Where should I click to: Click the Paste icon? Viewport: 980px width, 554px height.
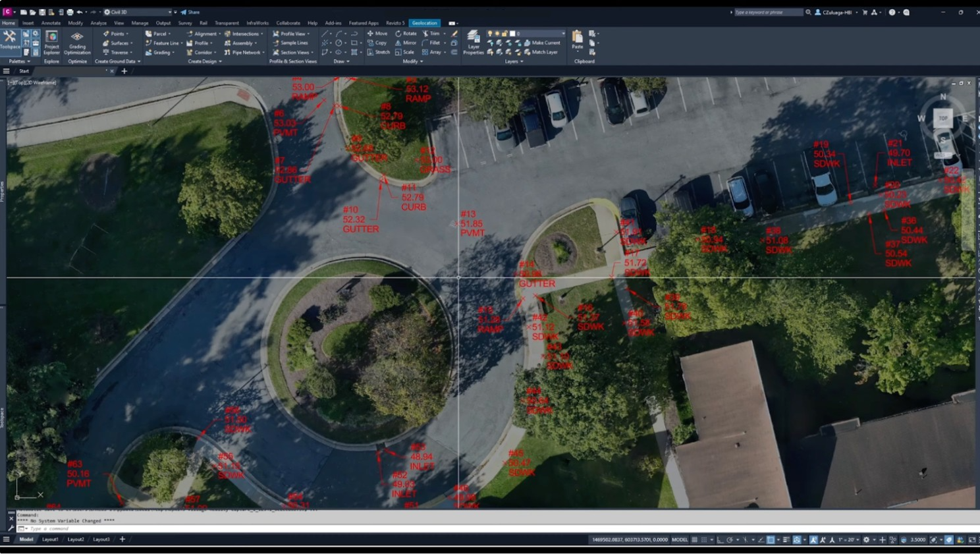(577, 40)
